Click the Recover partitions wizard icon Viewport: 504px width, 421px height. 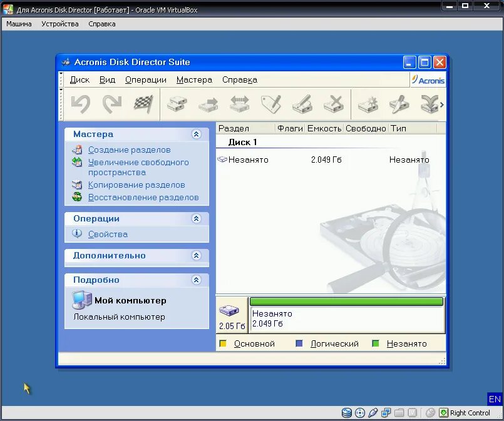[77, 197]
